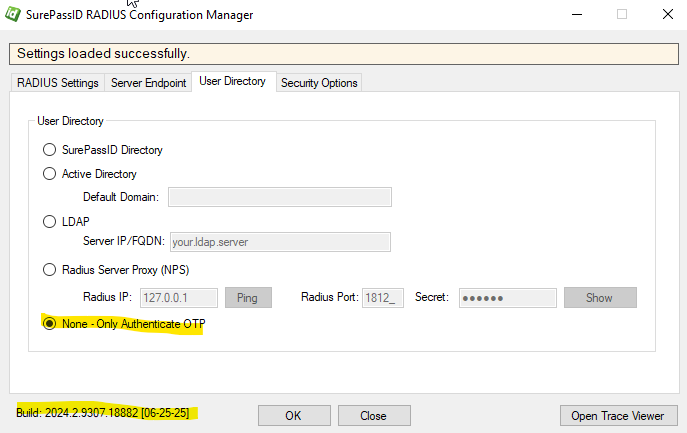Click the Show secret button
Screen dimensions: 687x433
click(600, 298)
